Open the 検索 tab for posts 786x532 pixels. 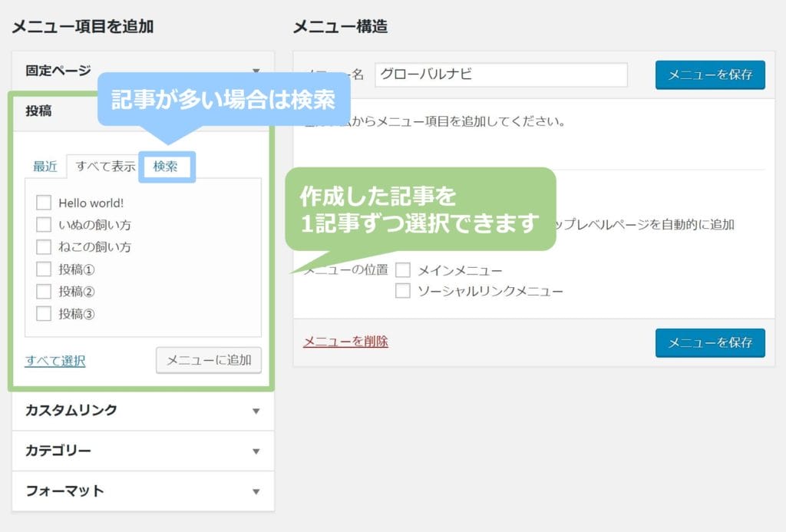click(166, 167)
